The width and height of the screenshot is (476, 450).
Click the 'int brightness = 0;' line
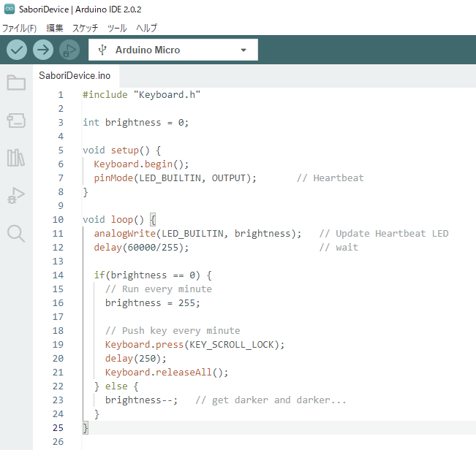click(136, 123)
